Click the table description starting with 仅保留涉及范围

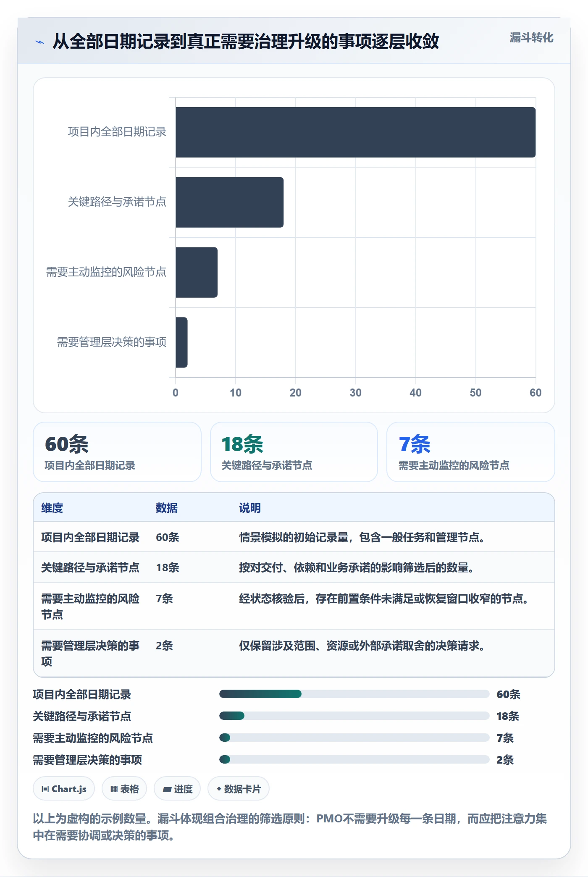pos(362,646)
